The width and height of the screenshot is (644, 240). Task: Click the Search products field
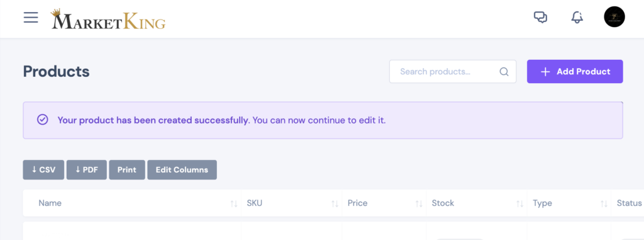click(453, 72)
